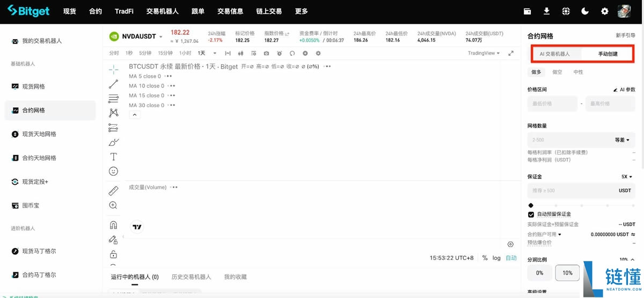Click the 新手引导 guide link
The width and height of the screenshot is (644, 298).
click(x=625, y=35)
